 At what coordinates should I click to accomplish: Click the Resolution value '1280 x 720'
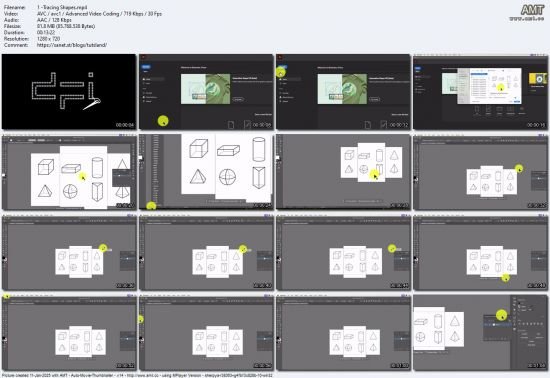pos(48,39)
